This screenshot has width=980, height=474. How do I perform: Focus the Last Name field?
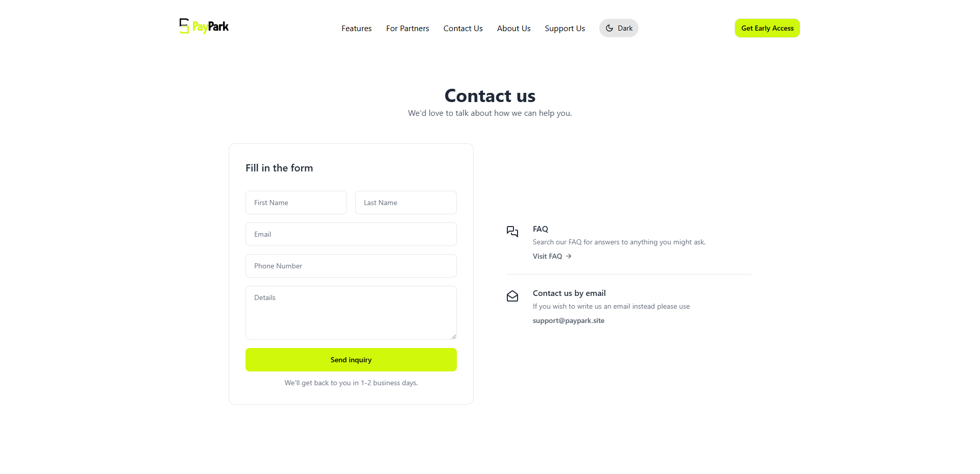click(x=406, y=203)
